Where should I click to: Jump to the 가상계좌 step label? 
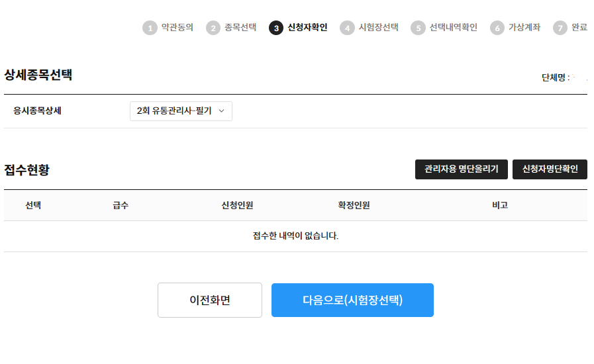(x=524, y=28)
